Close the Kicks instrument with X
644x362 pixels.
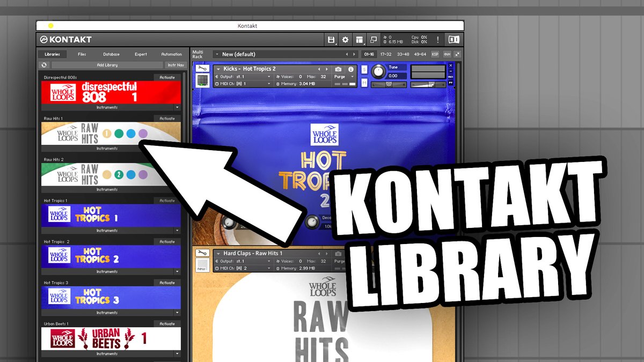click(451, 65)
